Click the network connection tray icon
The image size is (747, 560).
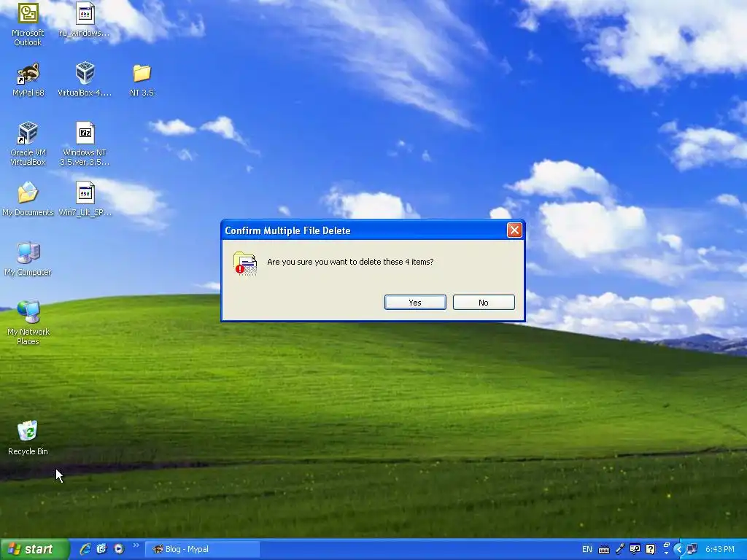[x=692, y=549]
